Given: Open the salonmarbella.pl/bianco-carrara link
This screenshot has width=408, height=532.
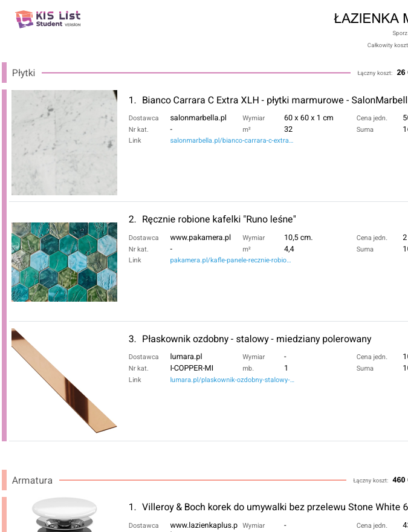Looking at the screenshot, I should tap(232, 140).
